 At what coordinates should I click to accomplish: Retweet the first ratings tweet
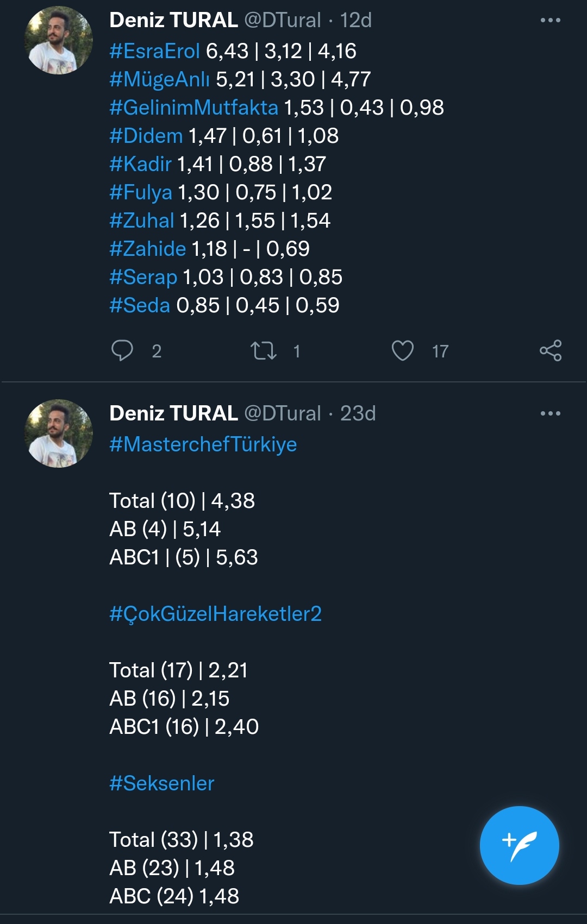coord(264,351)
